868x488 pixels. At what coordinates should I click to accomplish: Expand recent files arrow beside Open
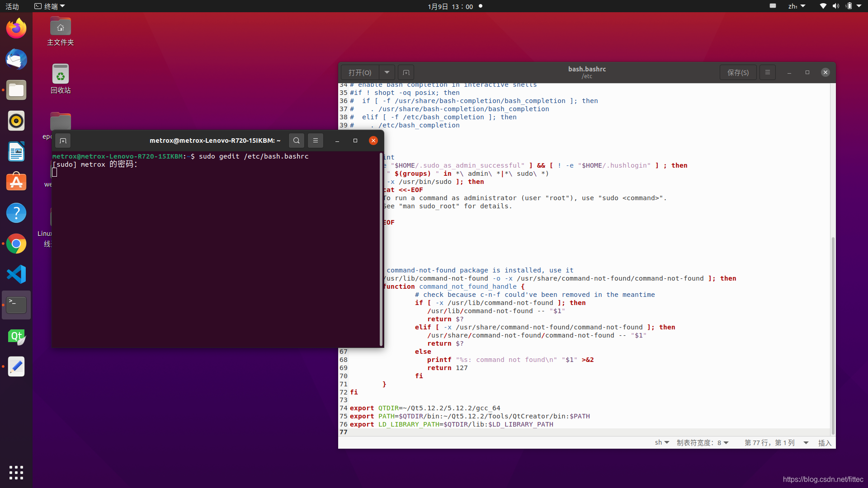pos(387,72)
